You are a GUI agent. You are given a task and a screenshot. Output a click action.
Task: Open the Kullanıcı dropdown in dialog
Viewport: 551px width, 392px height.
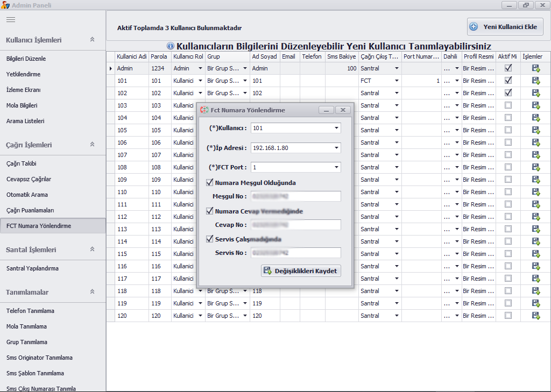point(336,128)
